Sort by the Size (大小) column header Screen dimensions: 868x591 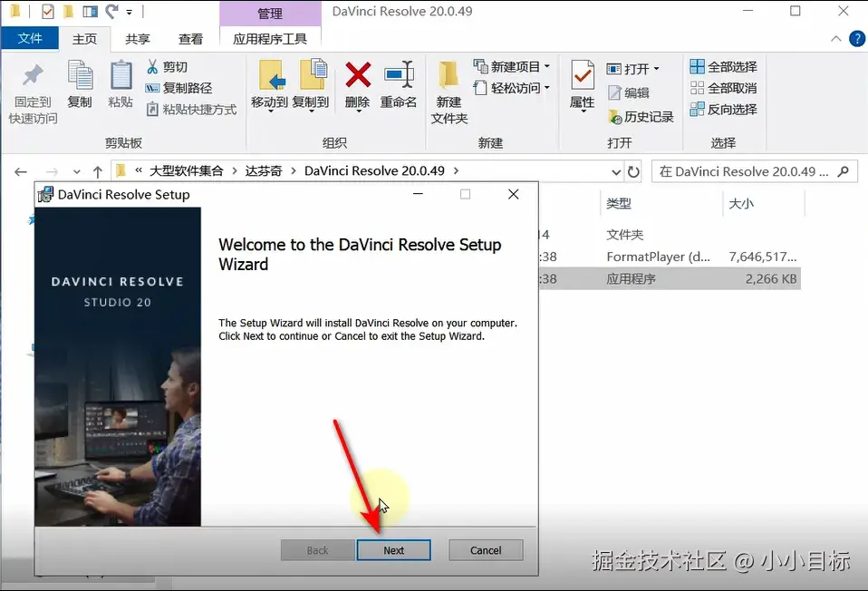click(742, 203)
